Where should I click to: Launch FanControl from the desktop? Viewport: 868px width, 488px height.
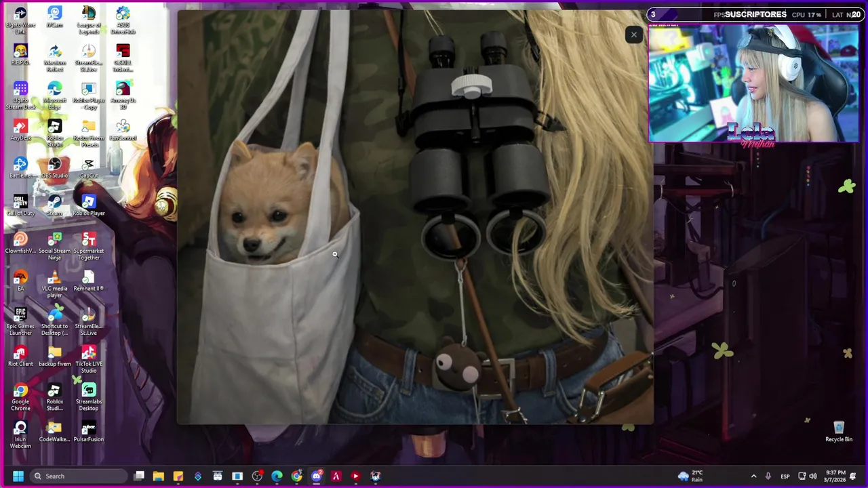click(123, 130)
